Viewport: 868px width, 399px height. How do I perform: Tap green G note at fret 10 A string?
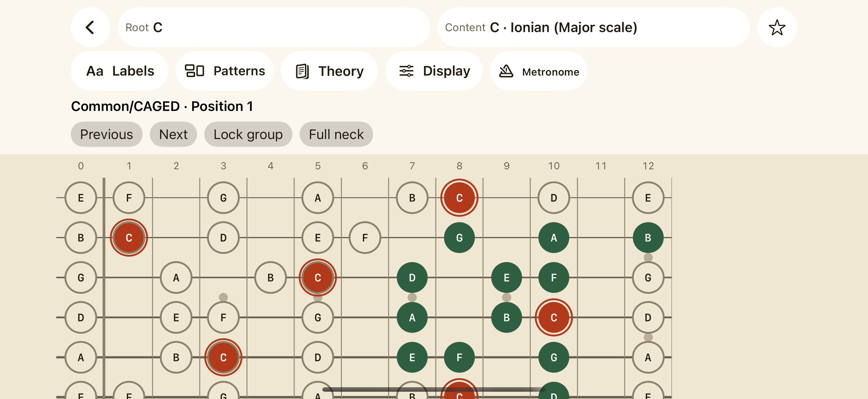pos(554,357)
